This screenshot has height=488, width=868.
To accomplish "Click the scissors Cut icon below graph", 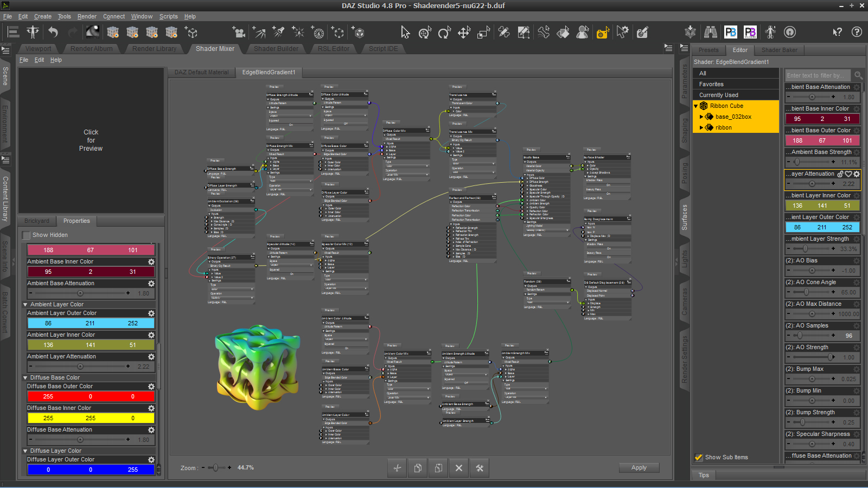I will (397, 468).
